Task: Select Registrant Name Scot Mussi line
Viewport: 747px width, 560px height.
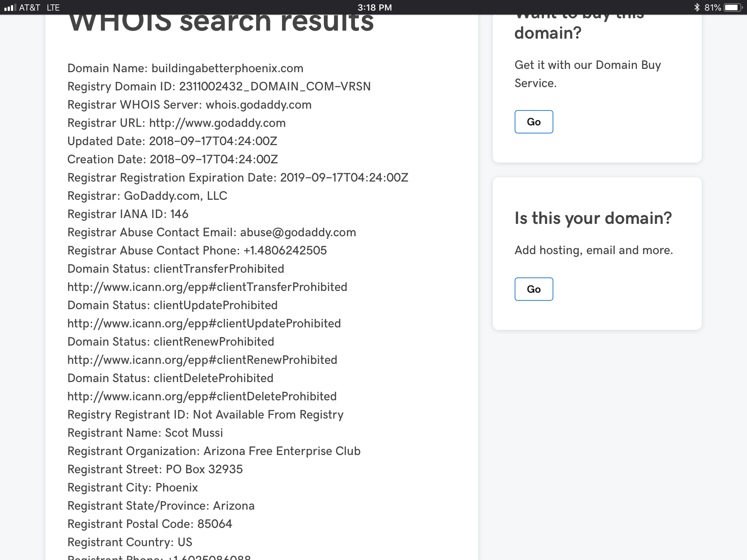Action: [x=145, y=433]
